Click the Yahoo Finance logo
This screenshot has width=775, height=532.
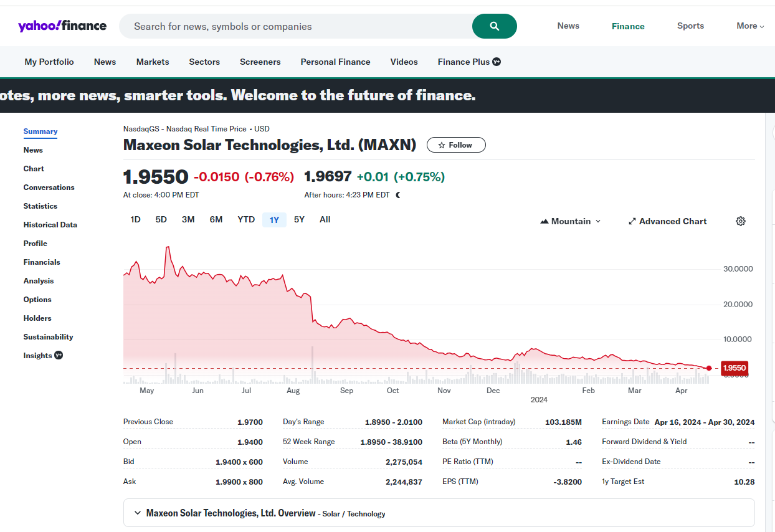point(62,26)
